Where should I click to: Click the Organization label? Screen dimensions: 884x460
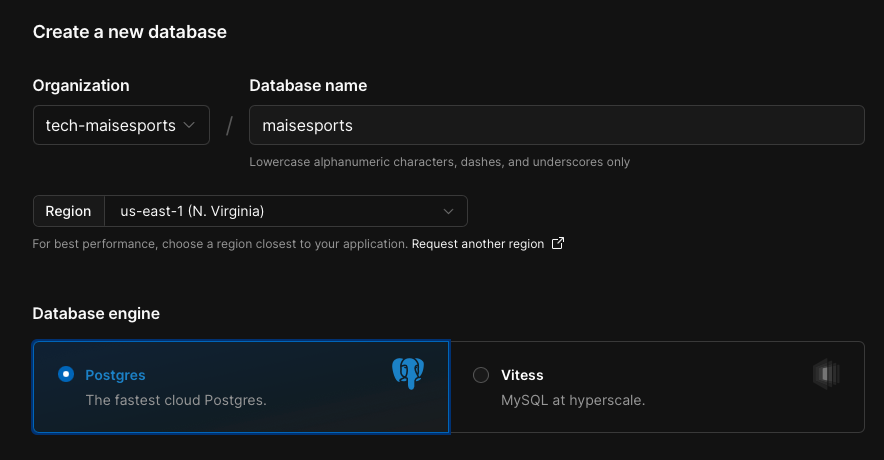(81, 86)
